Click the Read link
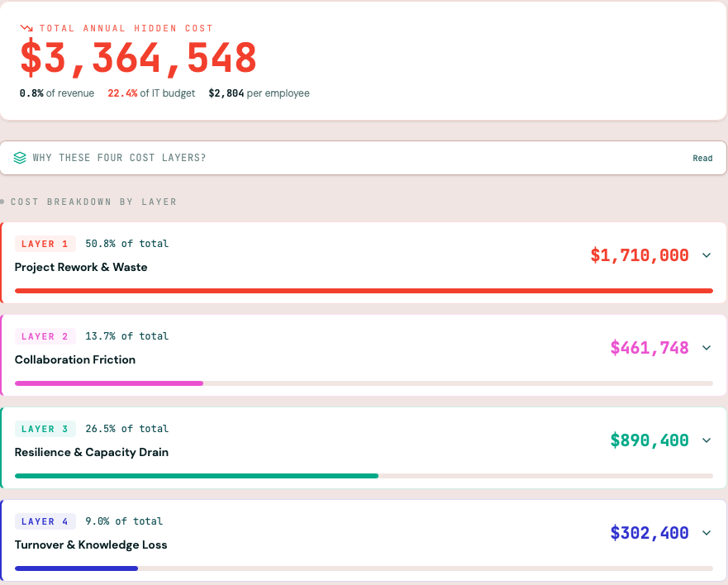This screenshot has width=728, height=585. pos(702,158)
